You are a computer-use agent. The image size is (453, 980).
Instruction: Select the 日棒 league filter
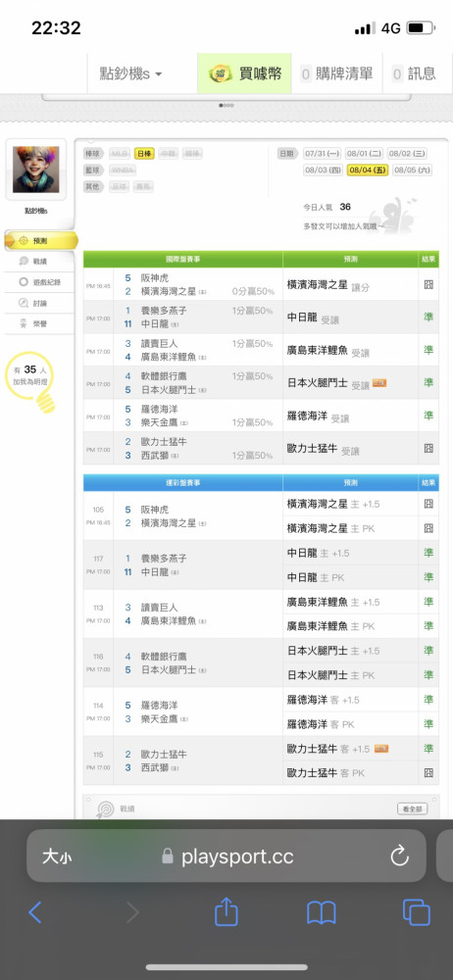144,153
